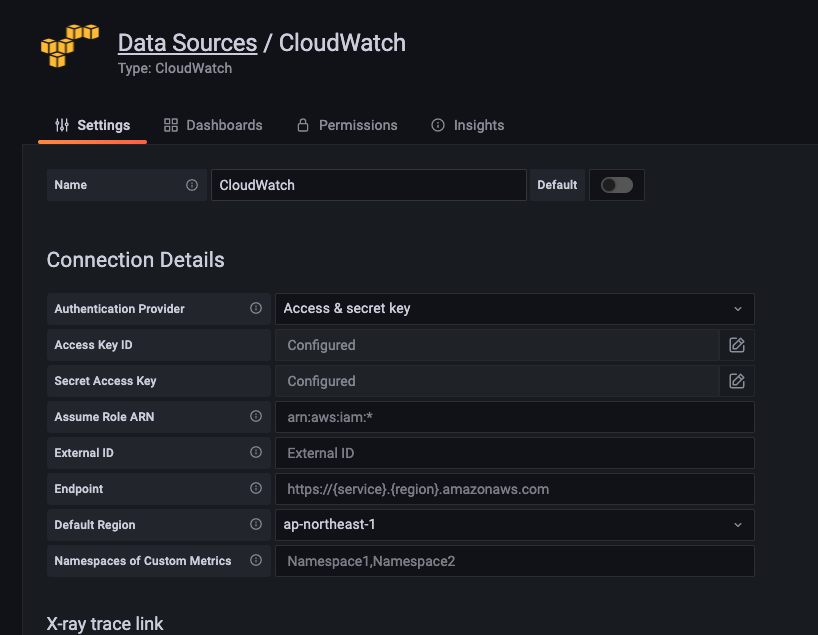Switch to the Dashboards tab
This screenshot has width=818, height=635.
tap(213, 125)
